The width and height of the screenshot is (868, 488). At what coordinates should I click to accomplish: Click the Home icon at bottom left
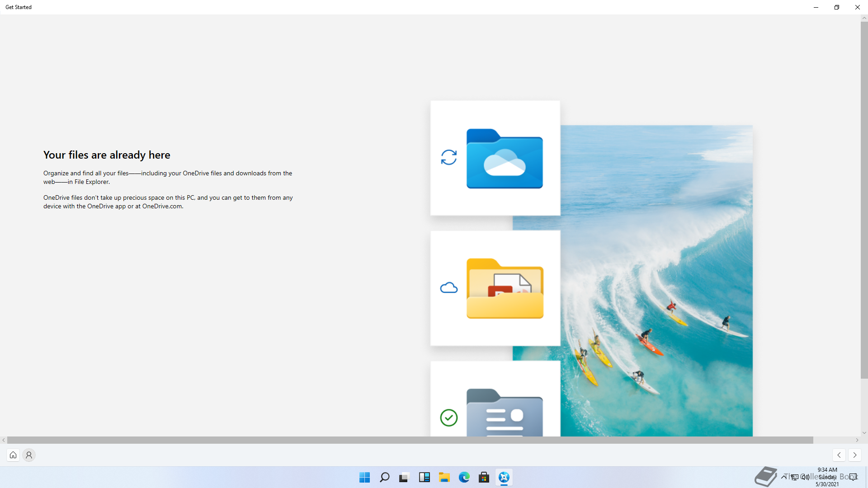[13, 455]
